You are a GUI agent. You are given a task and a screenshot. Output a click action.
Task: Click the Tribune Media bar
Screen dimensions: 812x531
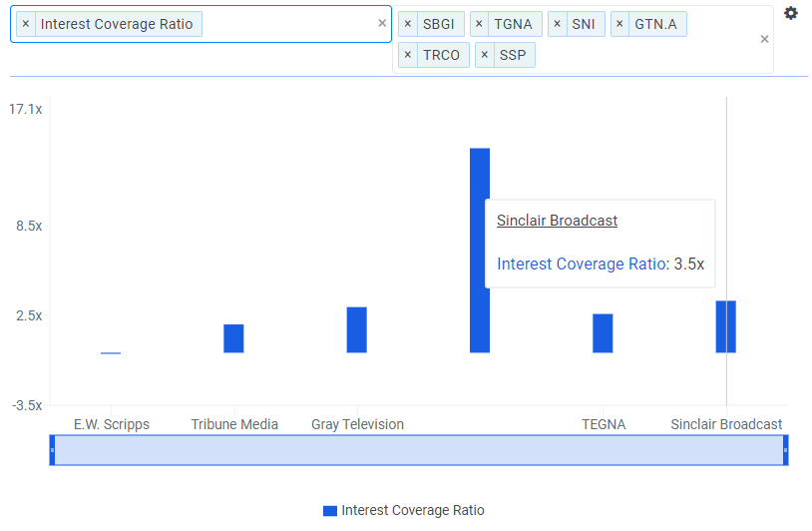click(233, 338)
